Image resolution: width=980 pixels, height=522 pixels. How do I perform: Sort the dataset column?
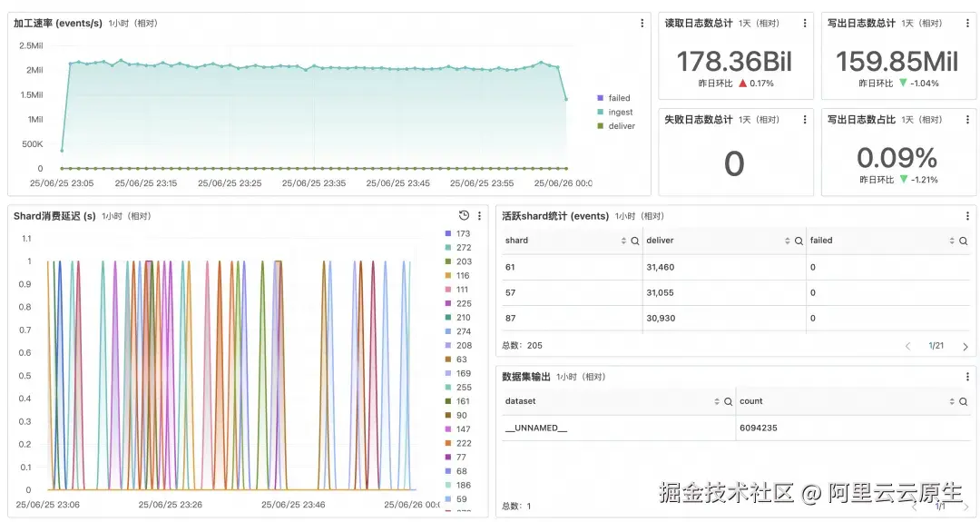coord(716,401)
